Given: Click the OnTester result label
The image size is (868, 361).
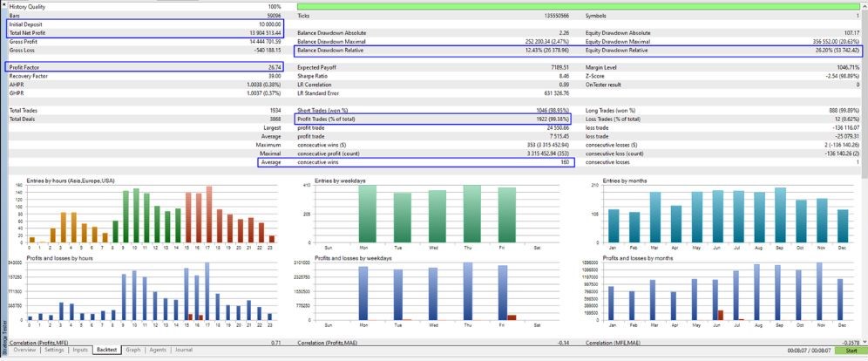Looking at the screenshot, I should point(603,85).
